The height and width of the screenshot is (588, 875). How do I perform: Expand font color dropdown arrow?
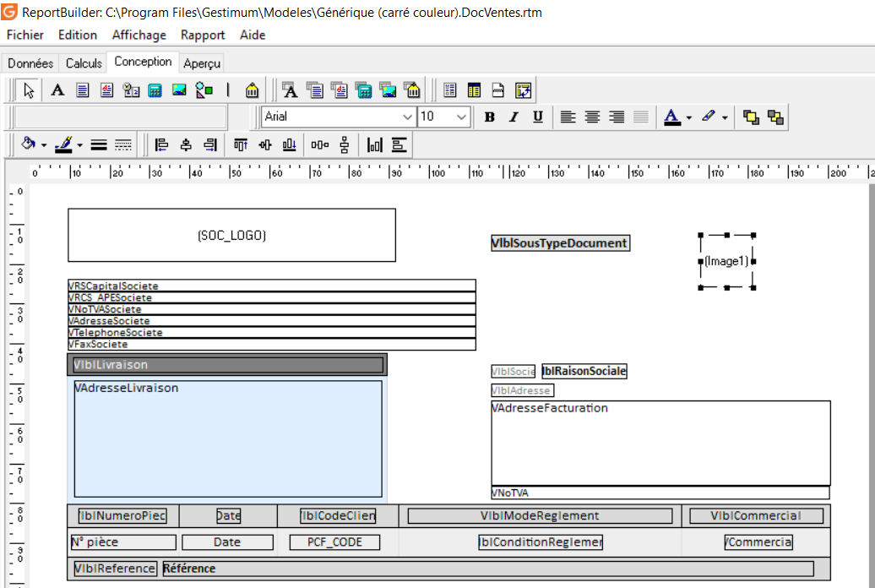point(688,117)
